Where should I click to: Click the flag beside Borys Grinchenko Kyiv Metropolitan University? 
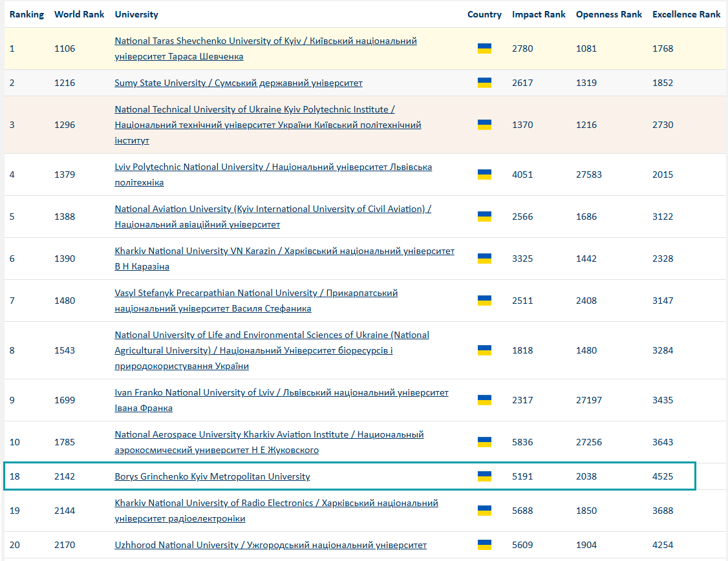(x=484, y=476)
